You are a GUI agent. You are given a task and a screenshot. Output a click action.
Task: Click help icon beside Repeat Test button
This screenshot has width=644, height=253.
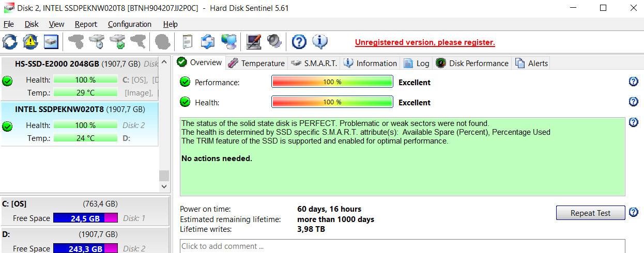tap(634, 212)
